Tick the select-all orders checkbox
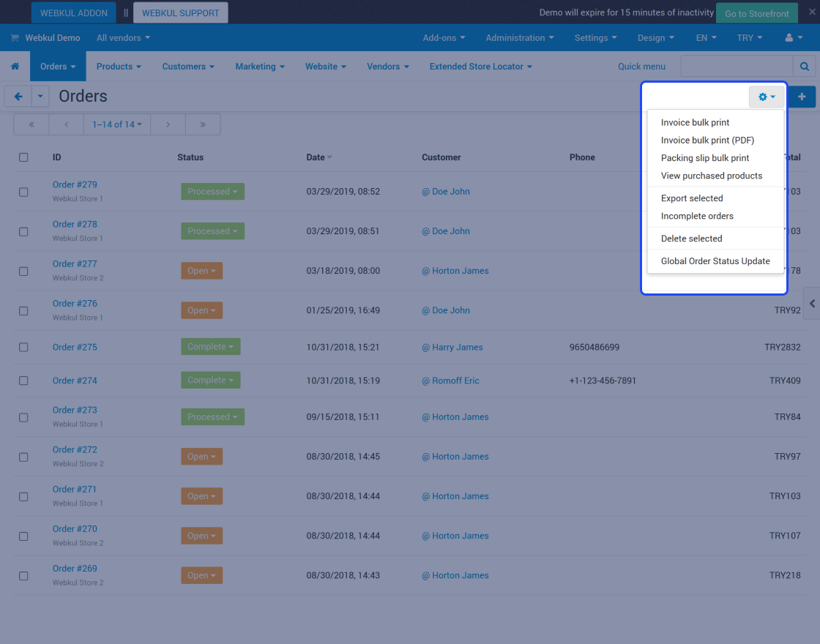820x644 pixels. click(23, 157)
